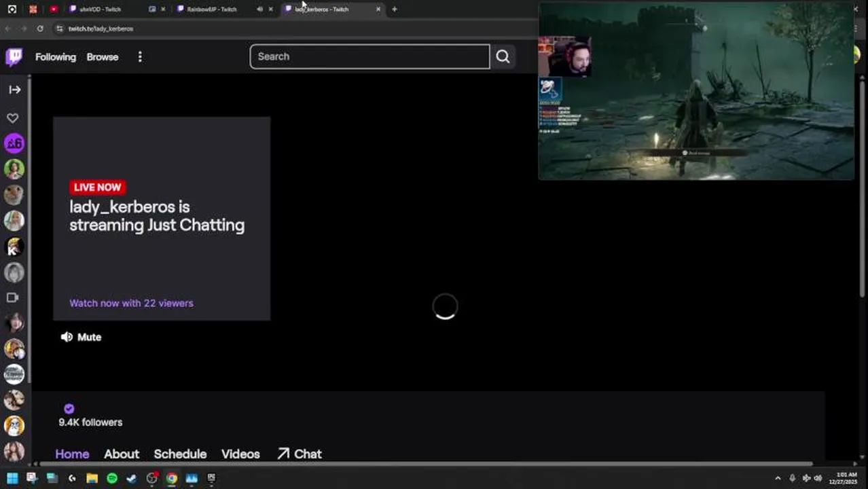Open the three-dot more menu beside Browse
Screen dimensions: 868x489
pyautogui.click(x=140, y=57)
